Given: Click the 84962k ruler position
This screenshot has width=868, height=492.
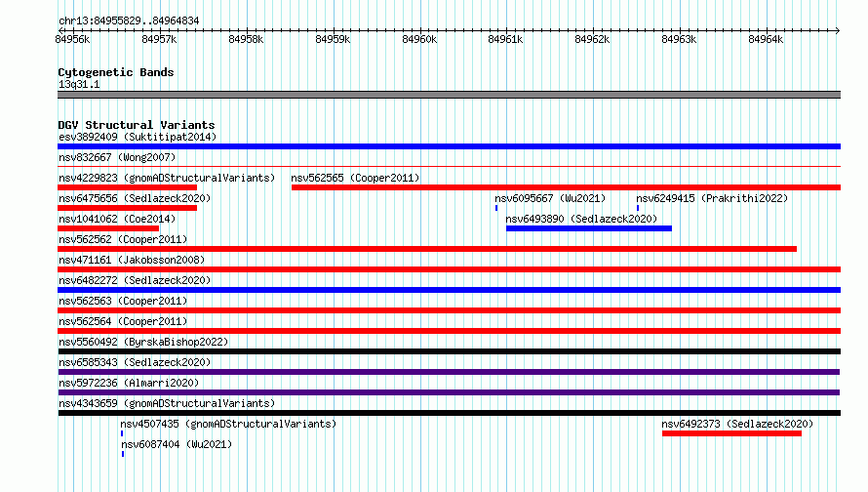Looking at the screenshot, I should coord(592,39).
